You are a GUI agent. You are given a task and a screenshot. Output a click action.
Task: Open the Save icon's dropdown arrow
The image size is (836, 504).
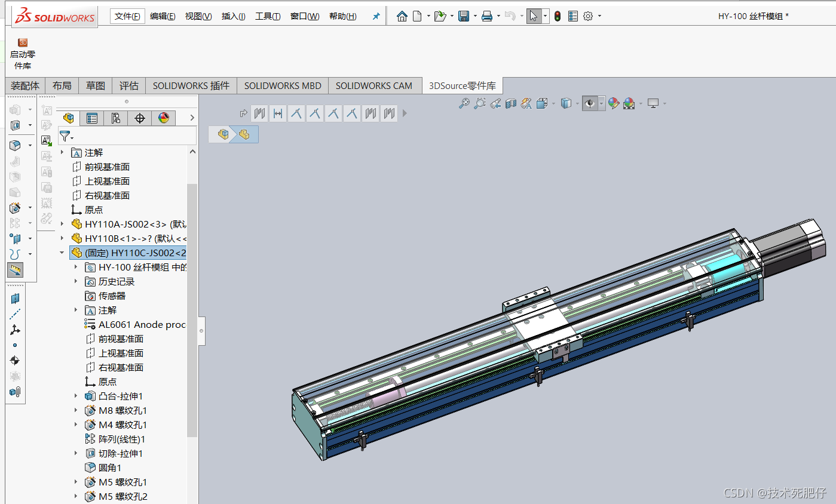(x=475, y=16)
